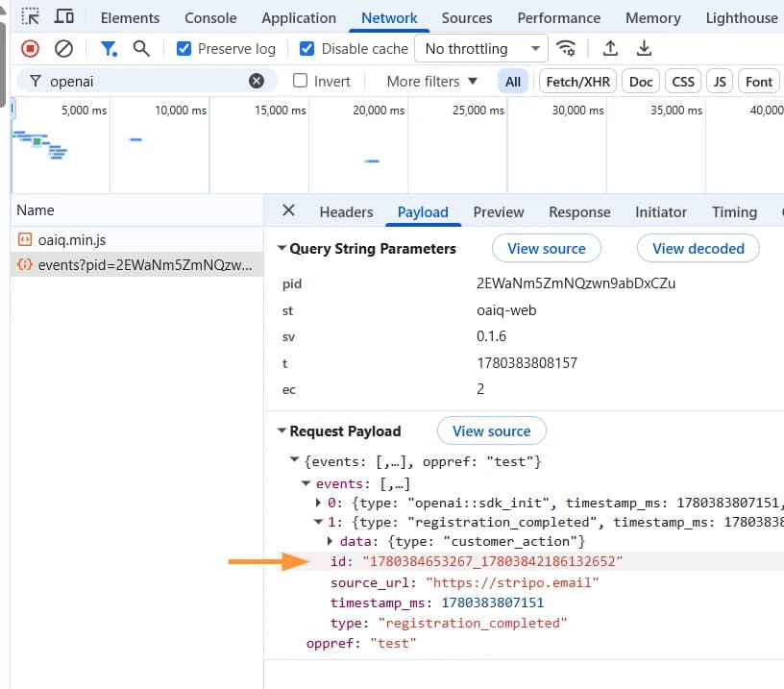Select the events request braces icon
Image resolution: width=784 pixels, height=689 pixels.
tap(25, 264)
